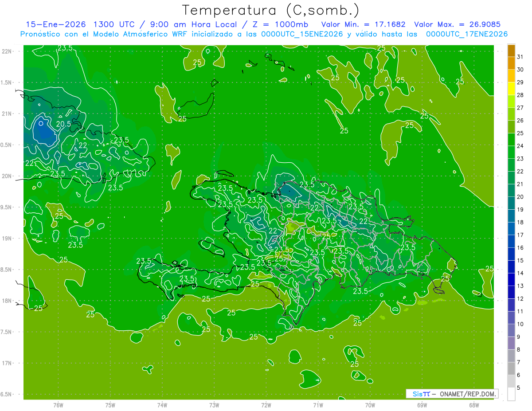Click the 20.5 contour label near Cuba
532x411 pixels.
64,124
